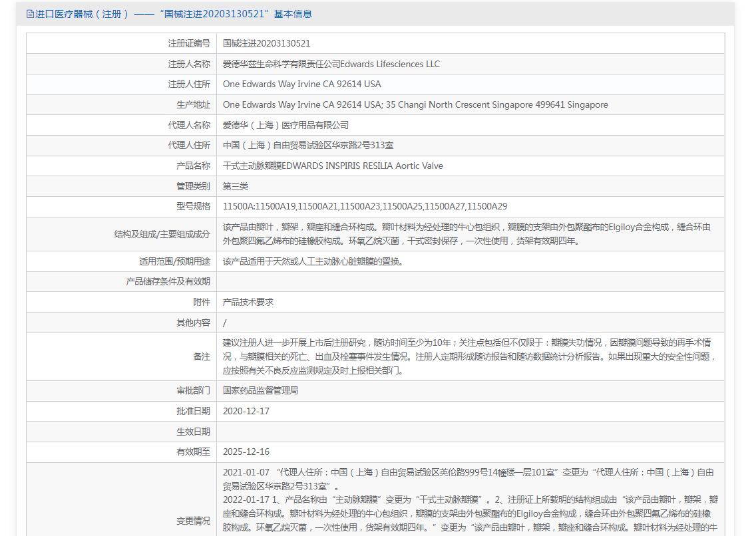
Task: Click the approval department 国家药品监督管理局
Action: [260, 390]
